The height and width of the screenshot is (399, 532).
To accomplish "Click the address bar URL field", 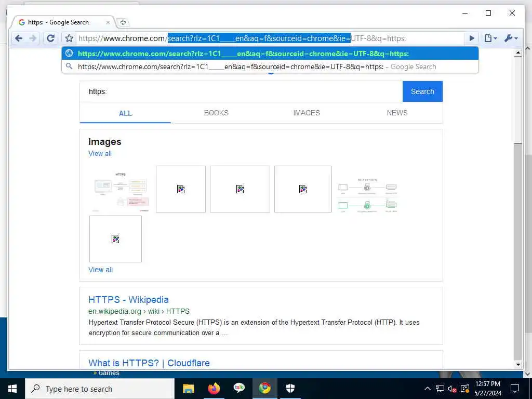I will pos(270,38).
